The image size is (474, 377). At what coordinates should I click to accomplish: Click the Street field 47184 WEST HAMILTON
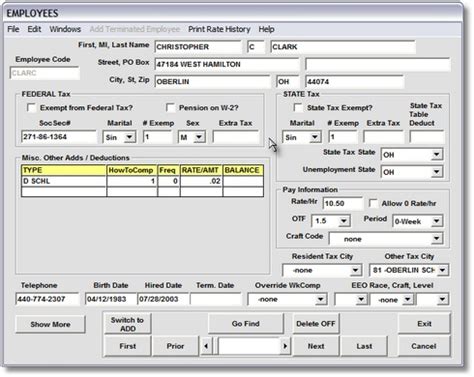pyautogui.click(x=227, y=64)
